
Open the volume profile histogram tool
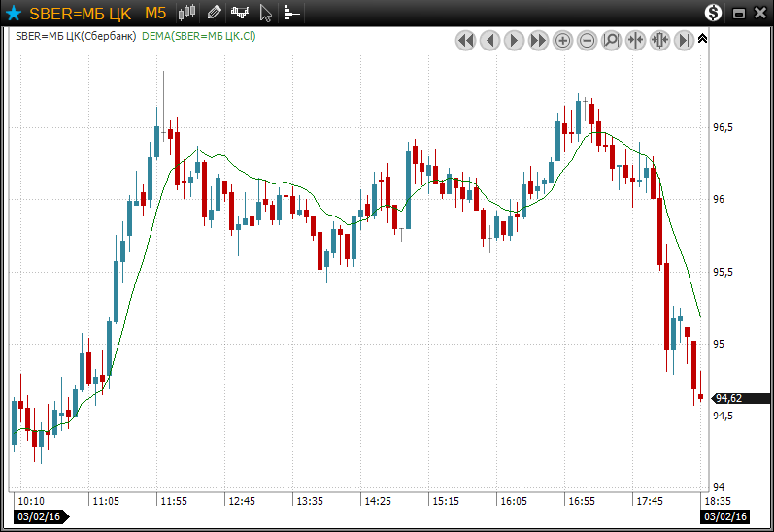(291, 13)
